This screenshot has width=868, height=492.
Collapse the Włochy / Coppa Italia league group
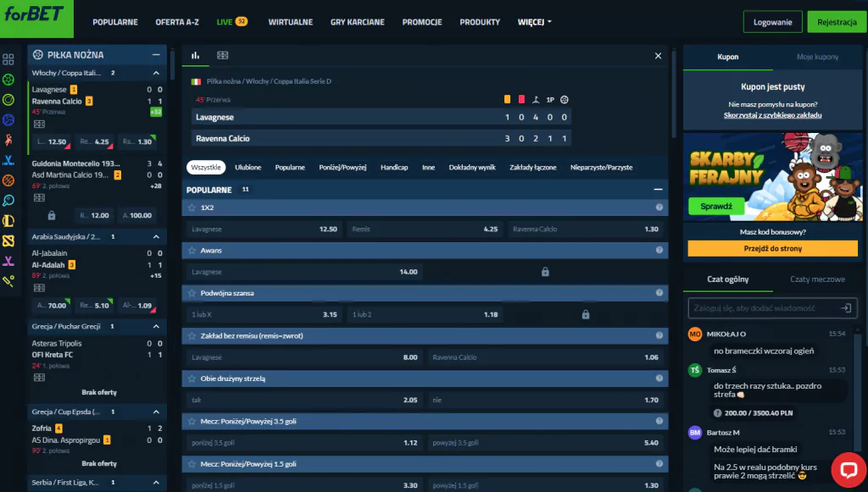pyautogui.click(x=155, y=73)
